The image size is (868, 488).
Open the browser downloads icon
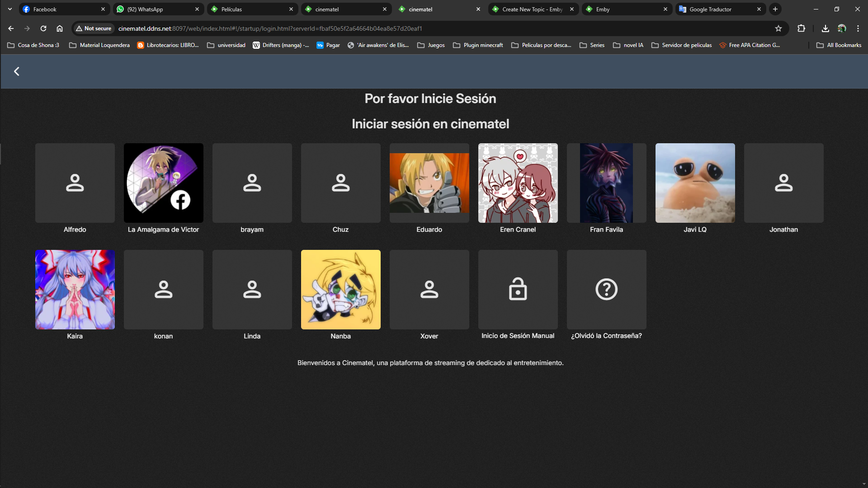tap(825, 28)
